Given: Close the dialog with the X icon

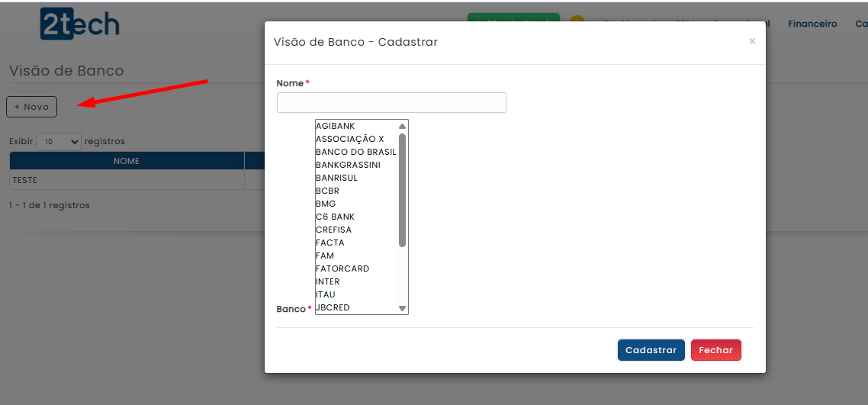Looking at the screenshot, I should (x=752, y=41).
